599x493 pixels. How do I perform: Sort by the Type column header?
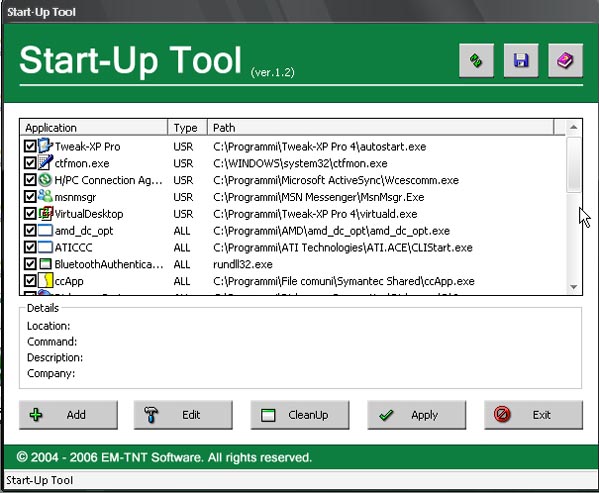tap(188, 128)
